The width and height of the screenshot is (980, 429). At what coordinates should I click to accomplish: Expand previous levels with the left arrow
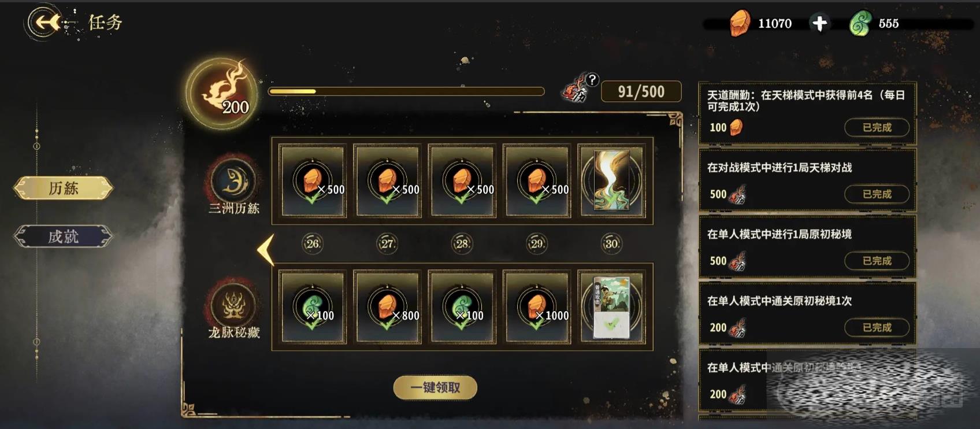(265, 250)
